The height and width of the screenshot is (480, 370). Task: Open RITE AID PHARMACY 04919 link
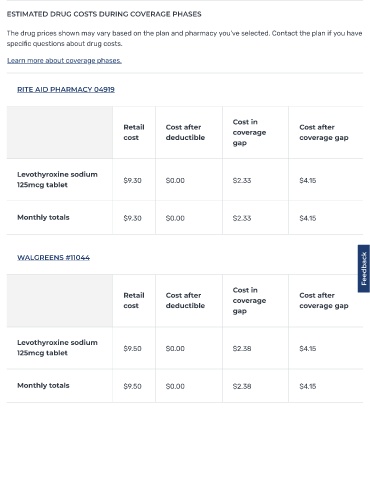pos(66,89)
